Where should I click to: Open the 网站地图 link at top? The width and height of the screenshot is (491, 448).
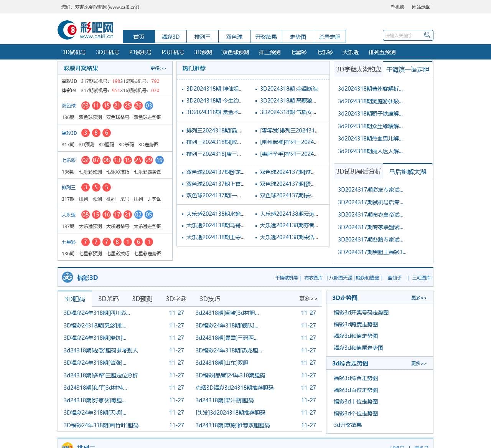pos(421,7)
